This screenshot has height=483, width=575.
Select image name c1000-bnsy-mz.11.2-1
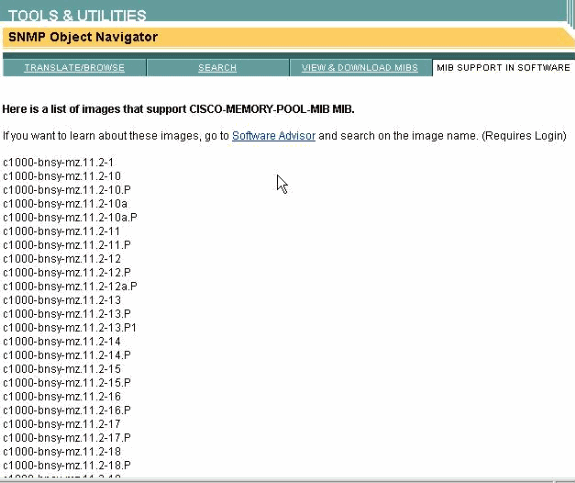click(x=59, y=162)
